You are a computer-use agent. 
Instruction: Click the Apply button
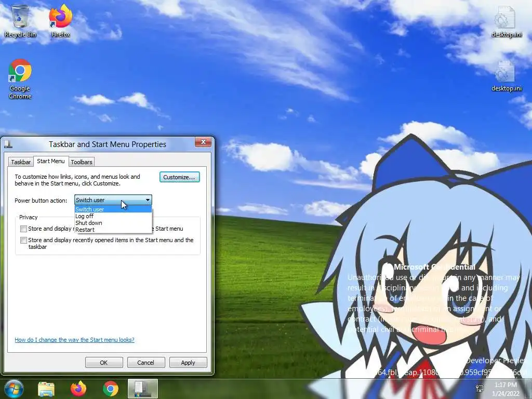click(x=188, y=362)
